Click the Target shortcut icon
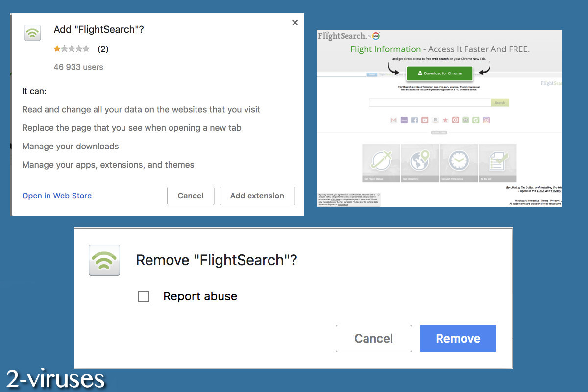 coord(455,120)
